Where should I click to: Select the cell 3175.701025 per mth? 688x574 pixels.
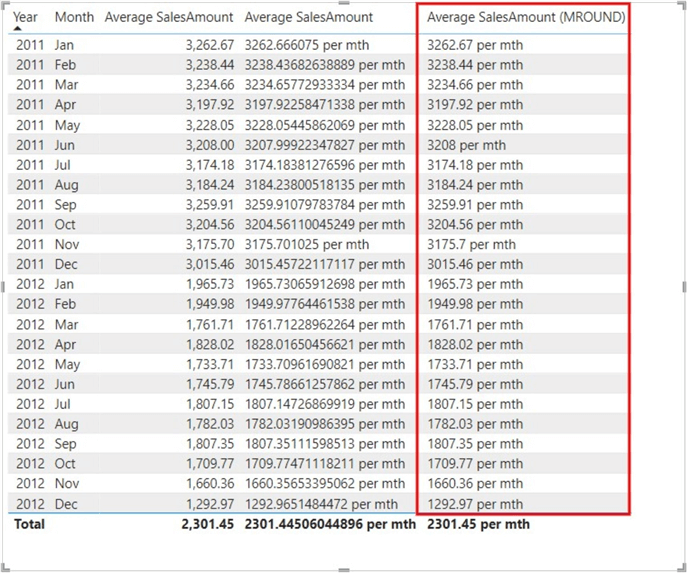click(307, 244)
